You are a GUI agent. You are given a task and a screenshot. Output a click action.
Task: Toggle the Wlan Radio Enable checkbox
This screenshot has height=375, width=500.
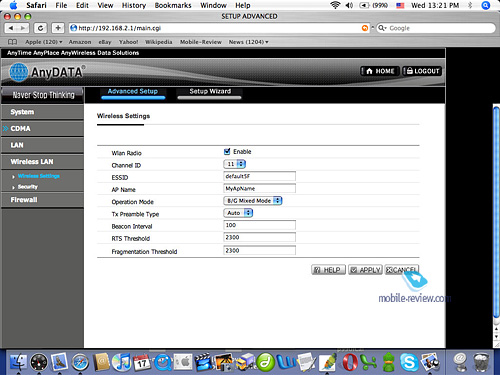point(227,151)
